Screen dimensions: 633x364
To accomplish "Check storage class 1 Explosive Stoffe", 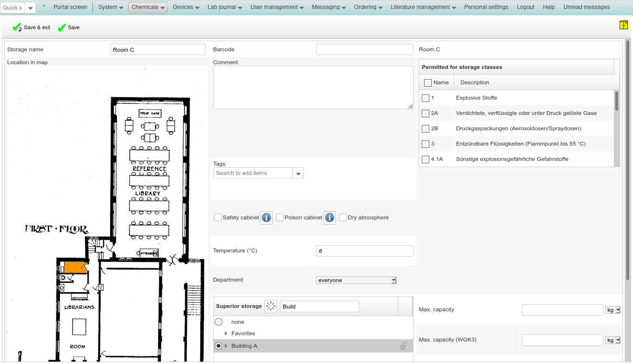I will tap(426, 98).
